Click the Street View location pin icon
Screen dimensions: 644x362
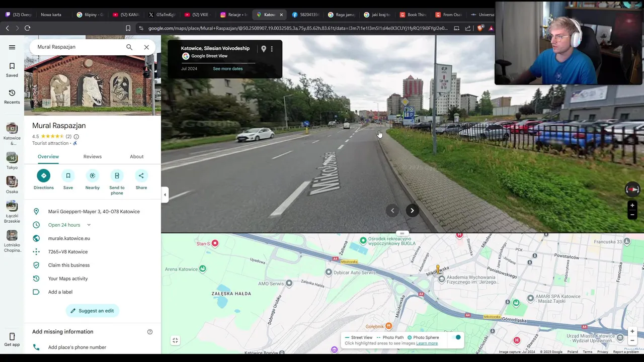[263, 49]
